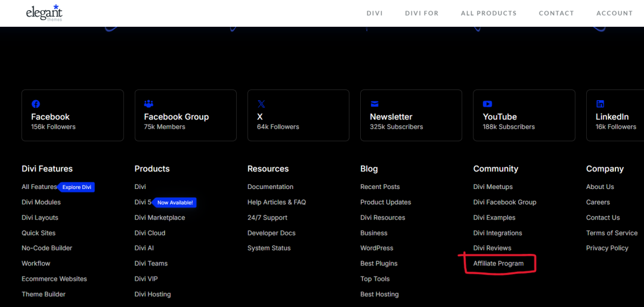Open the Divi Modules link
Image resolution: width=644 pixels, height=307 pixels.
tap(41, 202)
